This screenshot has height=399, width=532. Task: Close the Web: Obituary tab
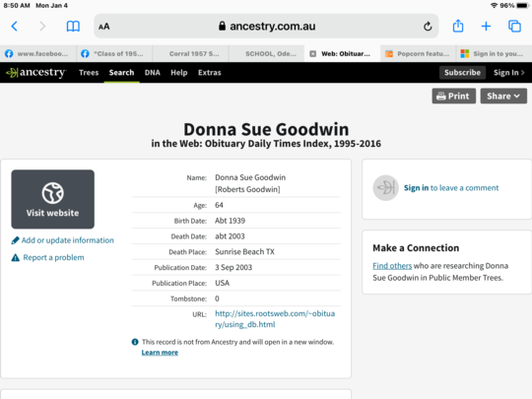click(313, 54)
